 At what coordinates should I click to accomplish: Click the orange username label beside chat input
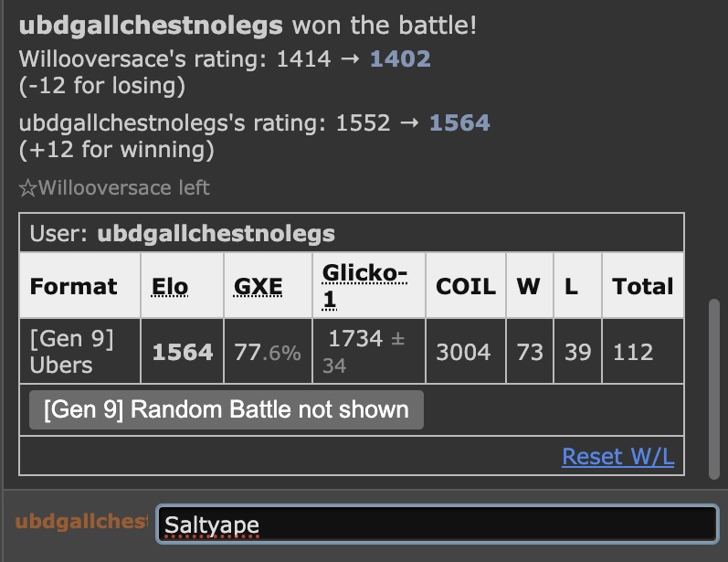point(81,523)
